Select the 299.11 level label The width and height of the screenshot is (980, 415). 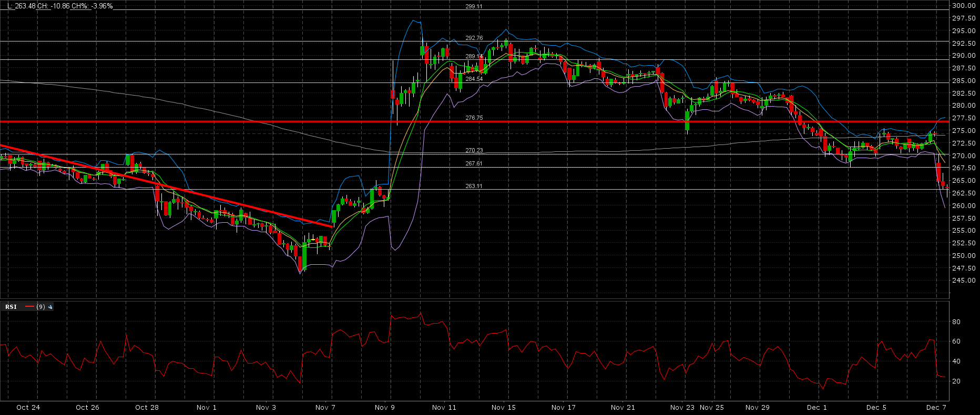tap(474, 7)
